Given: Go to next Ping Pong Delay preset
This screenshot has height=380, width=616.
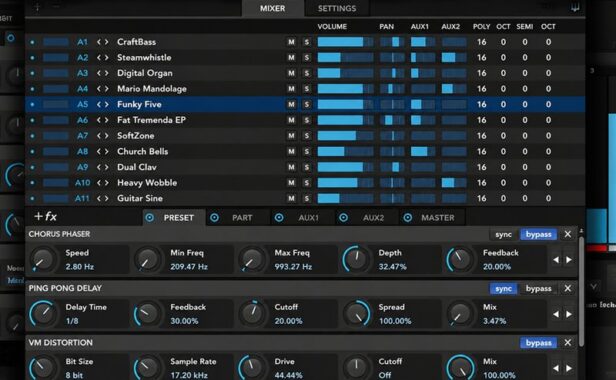Looking at the screenshot, I should tap(569, 314).
